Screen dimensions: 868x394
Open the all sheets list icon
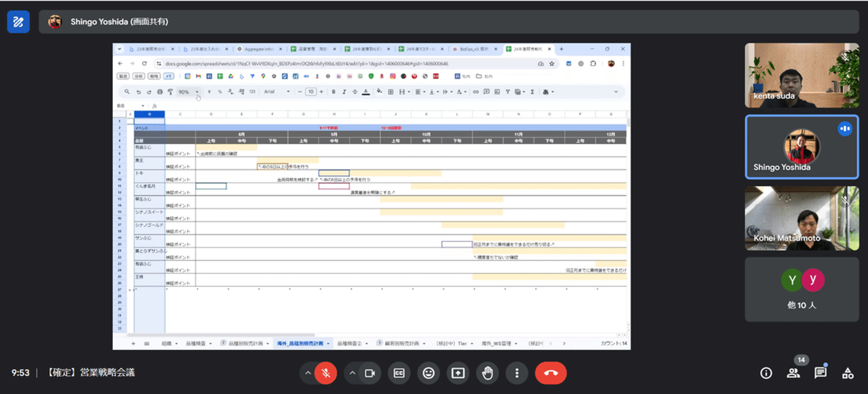pyautogui.click(x=146, y=343)
